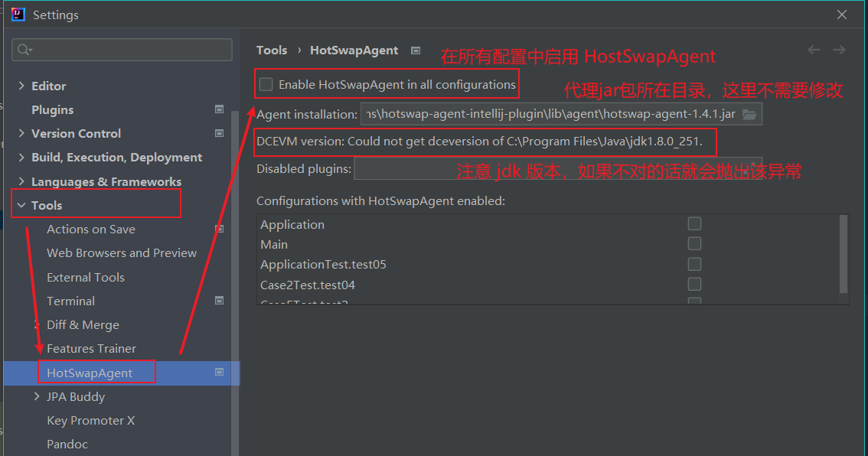Click the screen icon beside the Plugins entry
The image size is (868, 456).
[x=219, y=109]
